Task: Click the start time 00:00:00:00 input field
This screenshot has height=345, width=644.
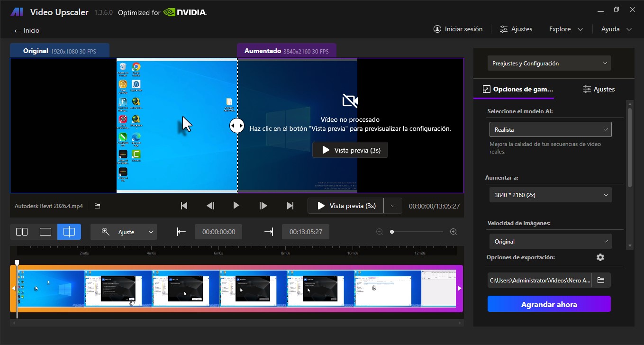Action: pos(218,232)
